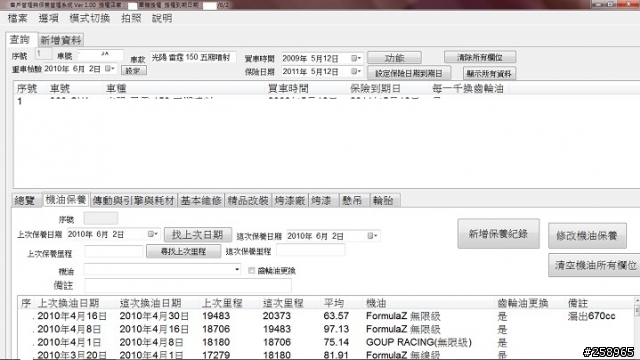Open the 買車時間 date picker dropdown
640x360 pixels.
[356, 58]
